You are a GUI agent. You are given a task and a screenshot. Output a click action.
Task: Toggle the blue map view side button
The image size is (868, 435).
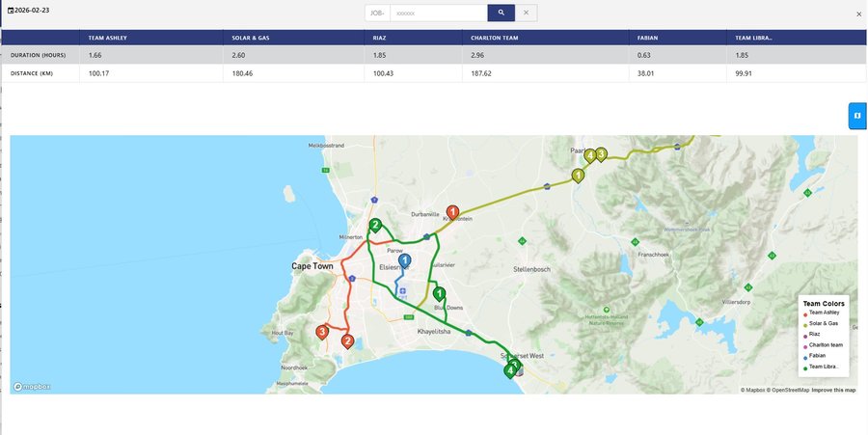click(857, 116)
